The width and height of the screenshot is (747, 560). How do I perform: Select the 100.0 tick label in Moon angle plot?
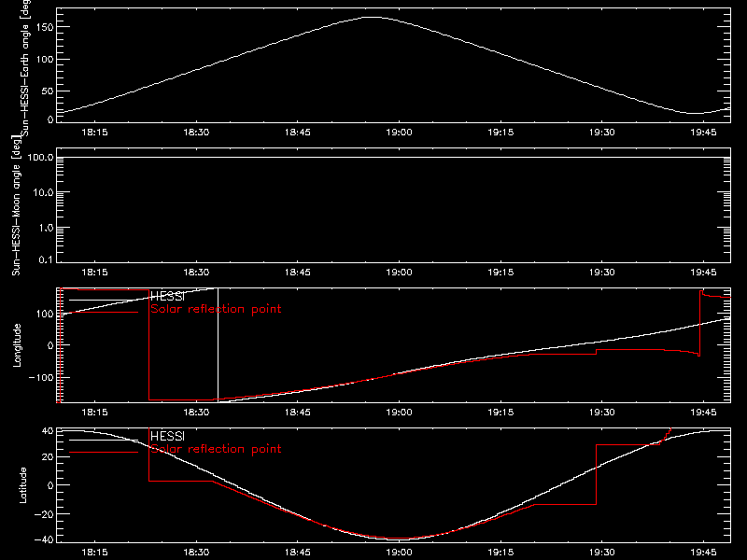click(x=40, y=158)
